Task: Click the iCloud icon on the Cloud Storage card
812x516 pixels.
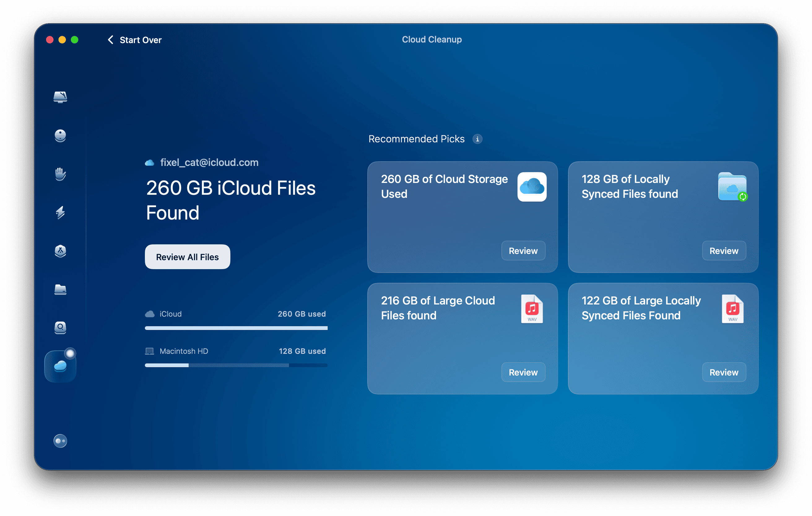Action: point(532,187)
